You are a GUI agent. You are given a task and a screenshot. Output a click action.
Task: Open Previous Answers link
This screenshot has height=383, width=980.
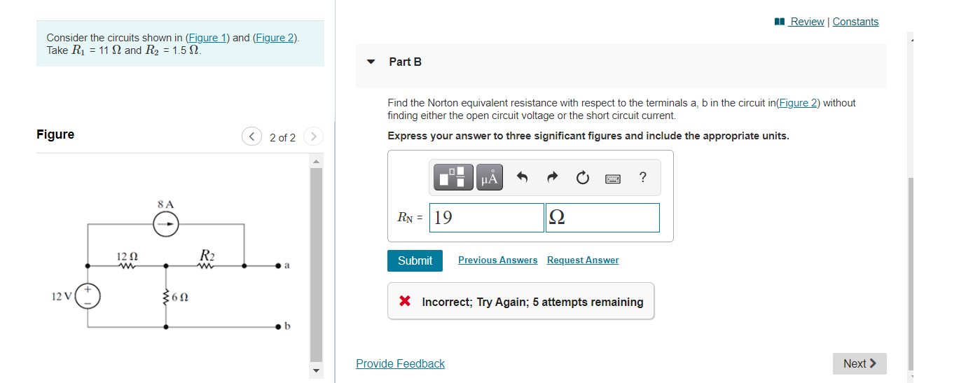[498, 260]
